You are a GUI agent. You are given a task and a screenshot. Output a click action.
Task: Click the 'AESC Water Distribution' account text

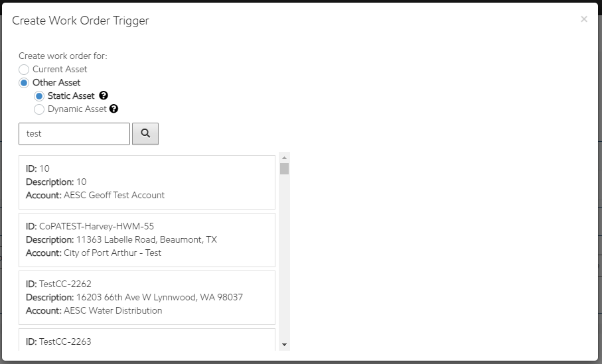pos(112,310)
